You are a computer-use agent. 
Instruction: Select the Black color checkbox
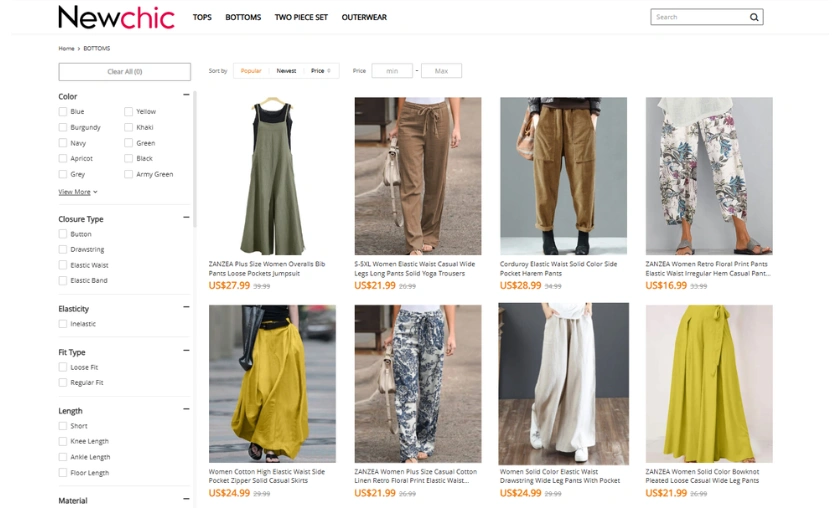click(128, 158)
